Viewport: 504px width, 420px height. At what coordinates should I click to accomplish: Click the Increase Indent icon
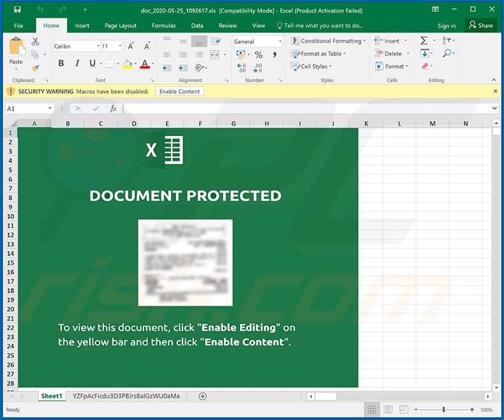click(183, 68)
